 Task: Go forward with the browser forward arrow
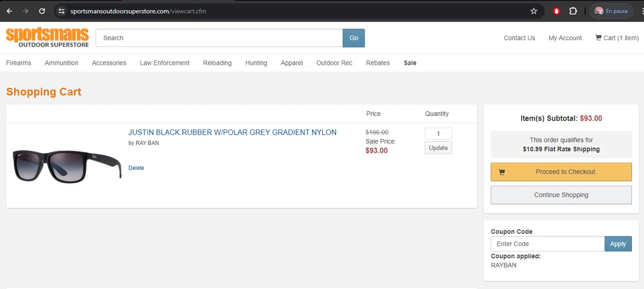pyautogui.click(x=25, y=11)
